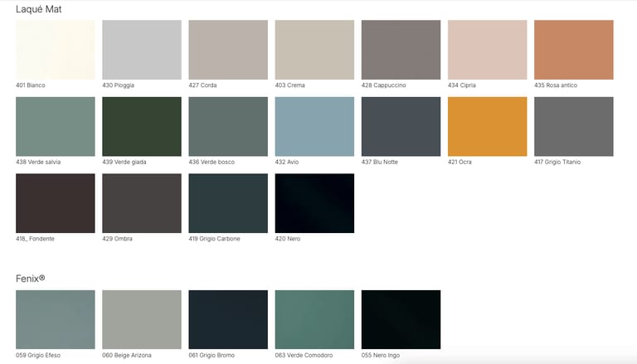Select the 417 Grigio Titanio swatch
Screen dimensions: 637x364
tap(573, 127)
